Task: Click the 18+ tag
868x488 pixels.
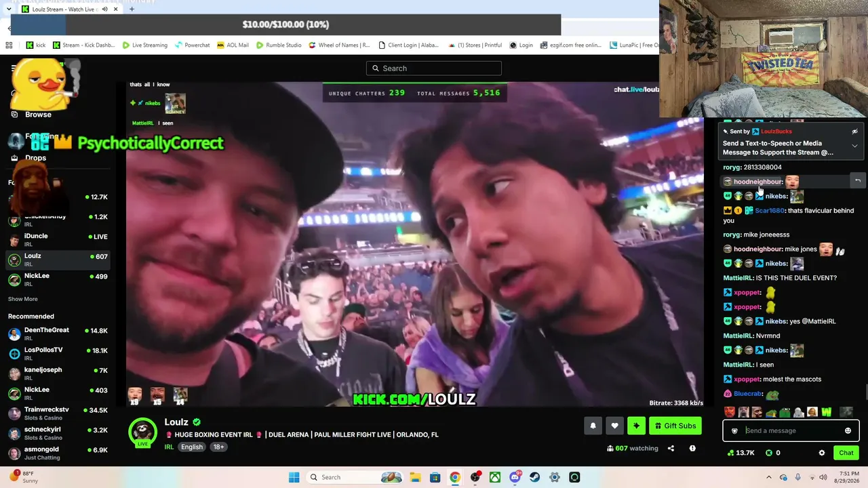Action: tap(218, 447)
